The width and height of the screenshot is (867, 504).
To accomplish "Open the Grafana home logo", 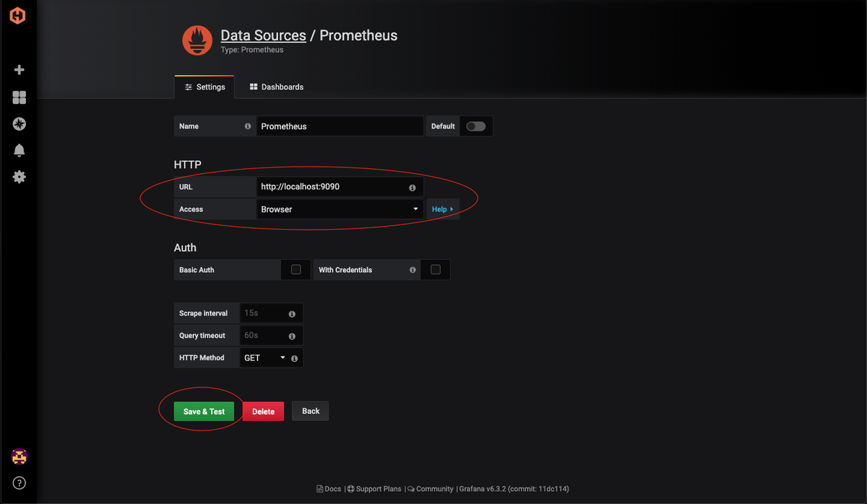I will [x=18, y=16].
